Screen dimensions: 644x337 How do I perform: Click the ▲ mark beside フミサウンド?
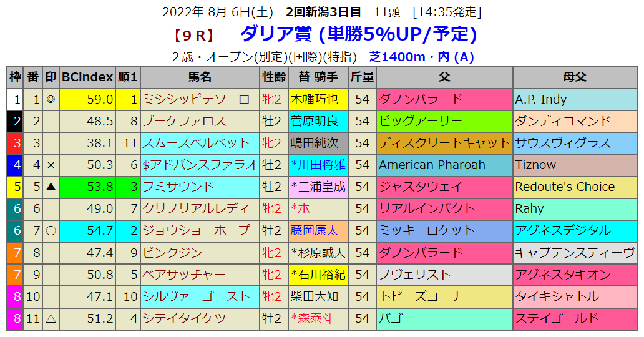coord(51,187)
